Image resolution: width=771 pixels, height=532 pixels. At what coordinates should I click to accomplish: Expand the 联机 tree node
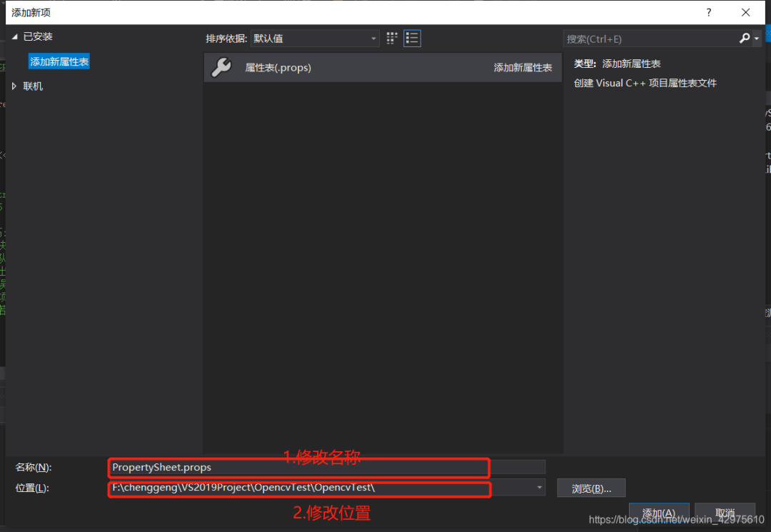[x=14, y=86]
